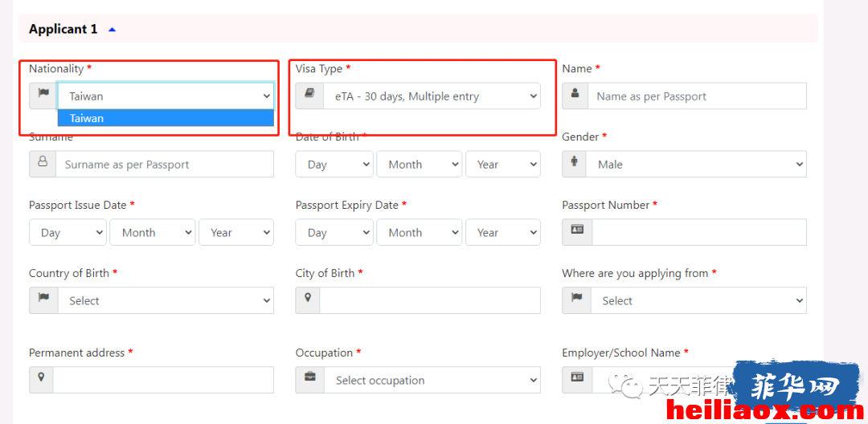Open Where are you applying from dropdown

click(x=698, y=300)
